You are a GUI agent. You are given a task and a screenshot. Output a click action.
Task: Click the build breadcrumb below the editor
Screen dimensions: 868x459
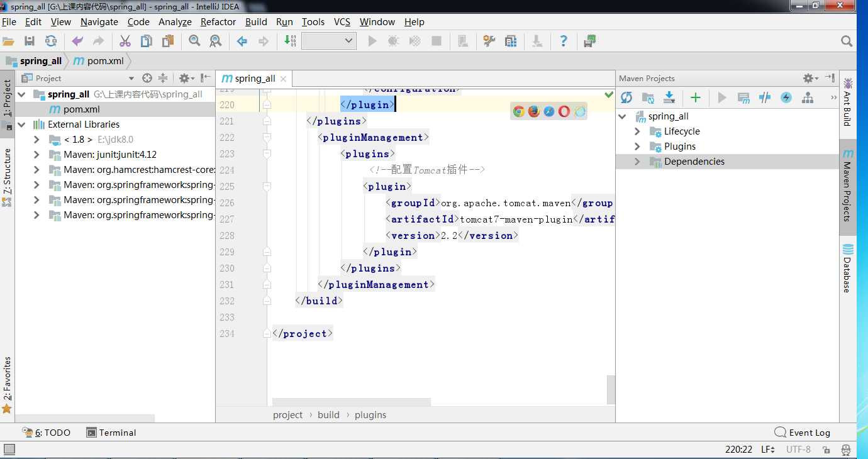pyautogui.click(x=329, y=415)
